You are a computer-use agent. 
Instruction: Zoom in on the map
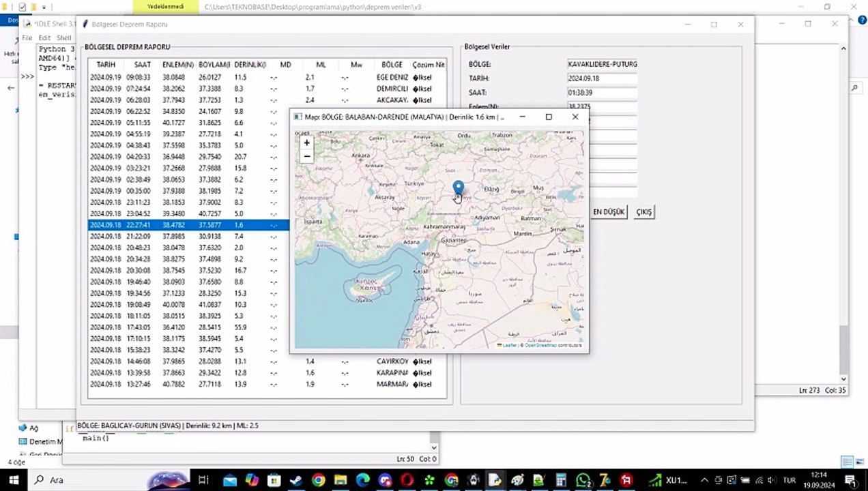(x=306, y=143)
